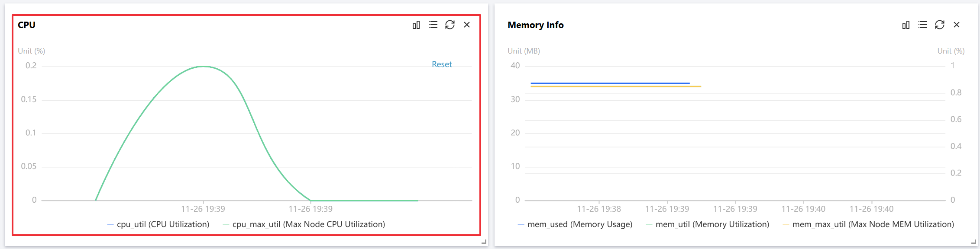Click the CPU panel title

(x=27, y=25)
